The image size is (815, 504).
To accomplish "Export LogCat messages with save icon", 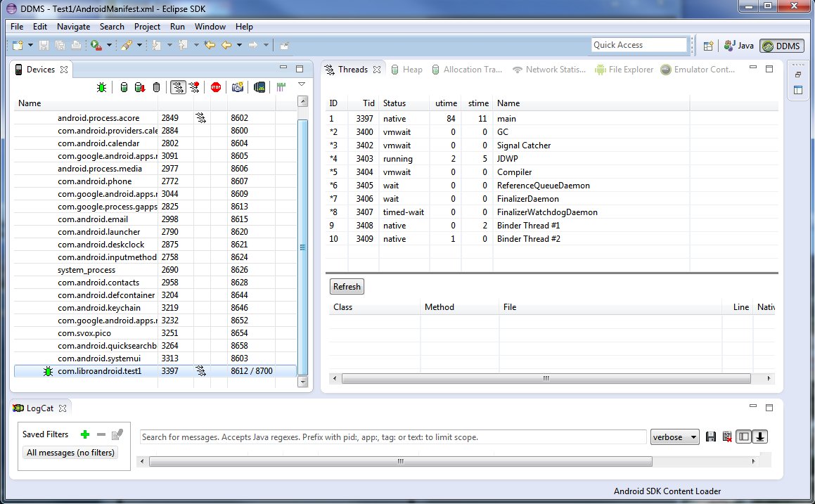I will pos(710,437).
